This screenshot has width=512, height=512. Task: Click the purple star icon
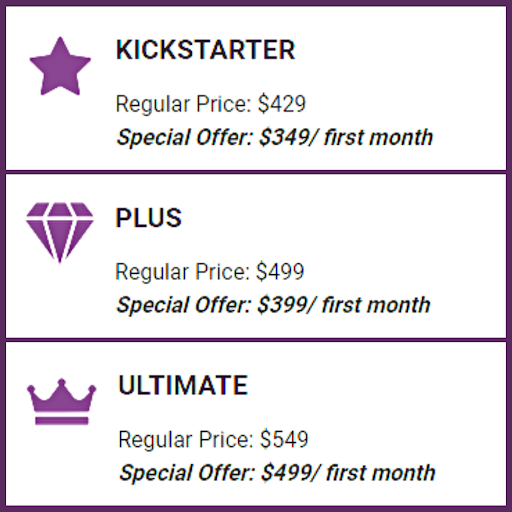[x=60, y=66]
